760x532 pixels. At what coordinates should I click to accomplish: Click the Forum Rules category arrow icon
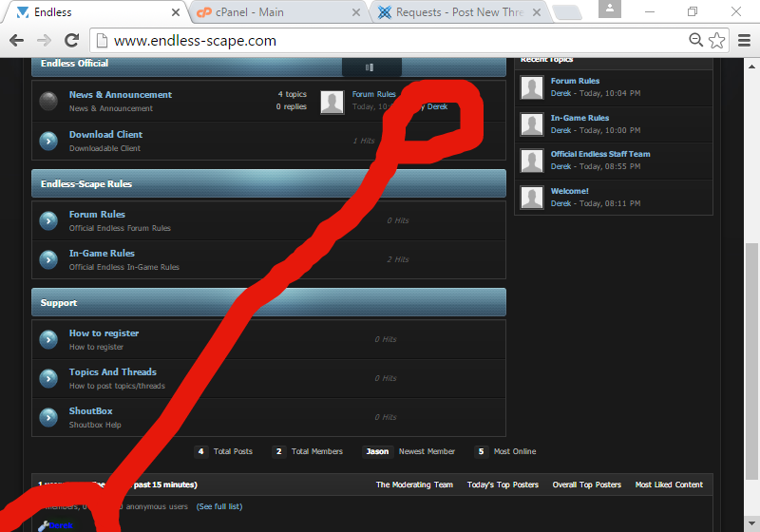(48, 221)
